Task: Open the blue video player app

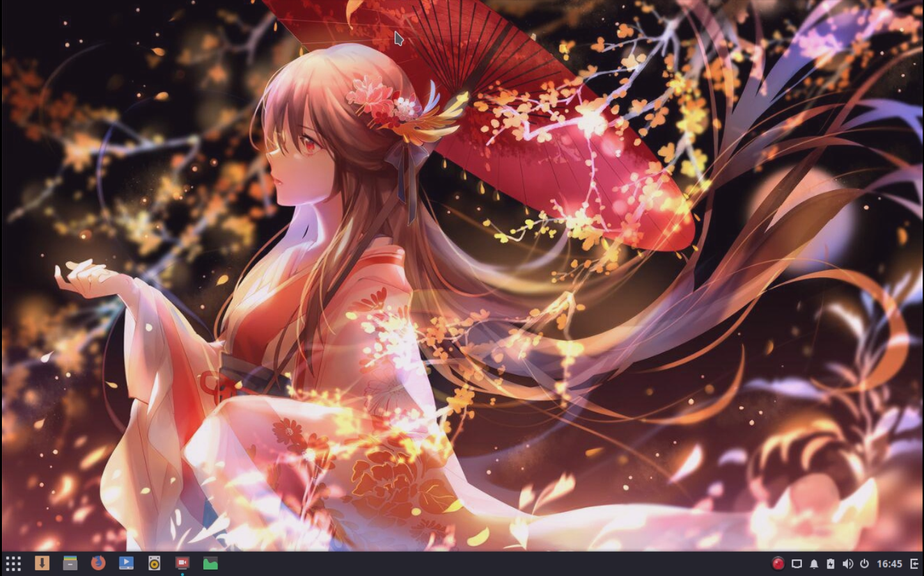Action: coord(126,563)
